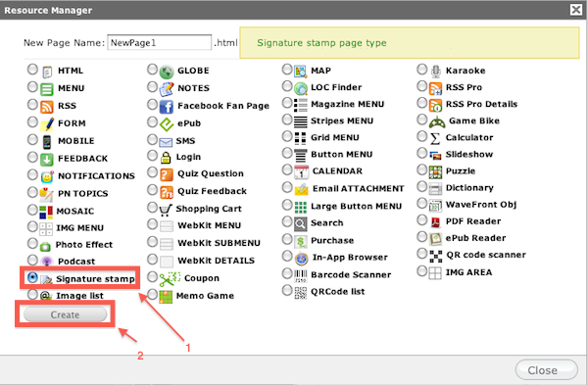
Task: Click the PDF Reader icon
Action: click(435, 222)
